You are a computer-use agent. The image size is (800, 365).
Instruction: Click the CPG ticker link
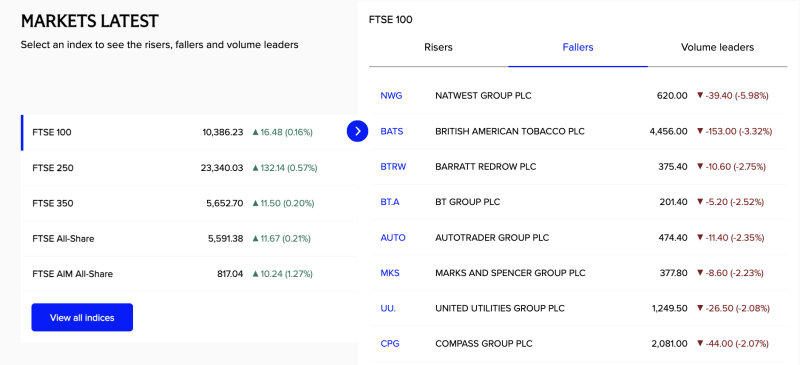(x=390, y=344)
